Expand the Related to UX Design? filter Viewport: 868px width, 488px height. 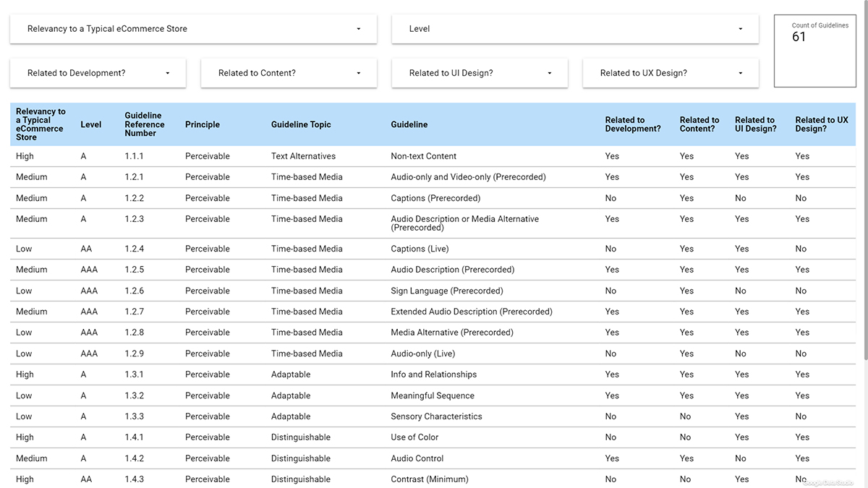click(x=671, y=73)
